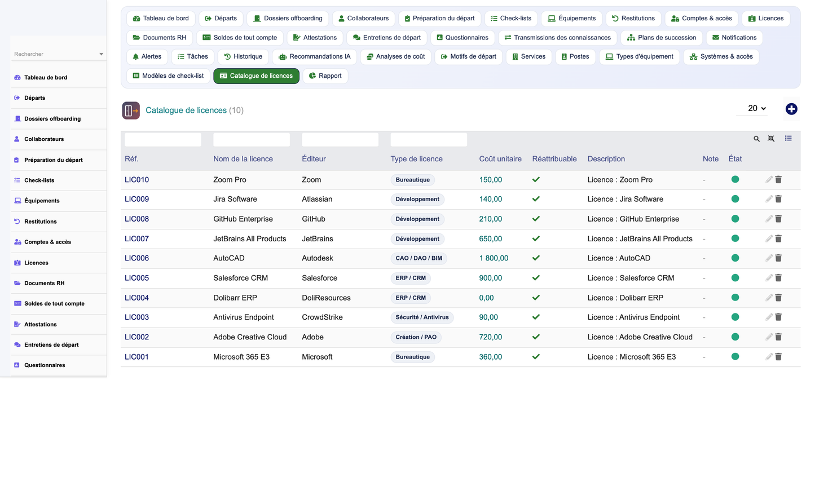
Task: Clear filters with the crossed magnifier icon
Action: [x=771, y=139]
